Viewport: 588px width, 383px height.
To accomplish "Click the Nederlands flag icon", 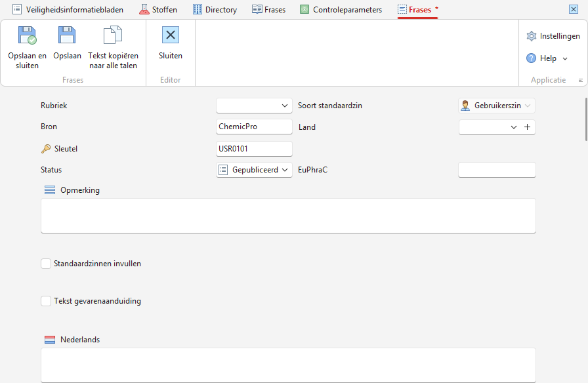I will point(50,340).
